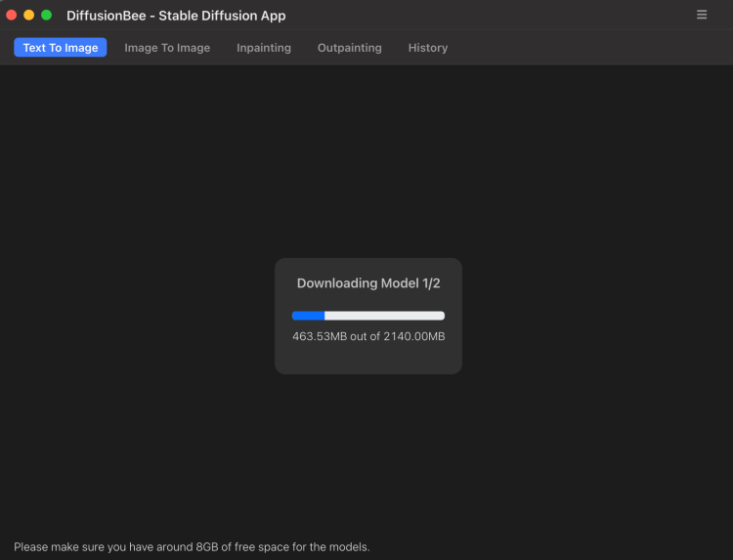The image size is (733, 560).
Task: Open the hamburger menu icon
Action: (701, 15)
